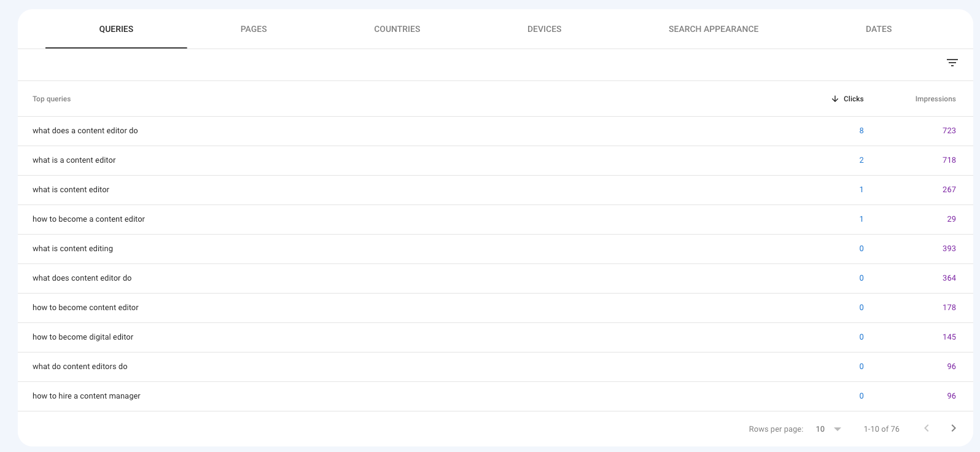Click the 8 clicks value
Viewport: 980px width, 452px height.
pos(861,131)
